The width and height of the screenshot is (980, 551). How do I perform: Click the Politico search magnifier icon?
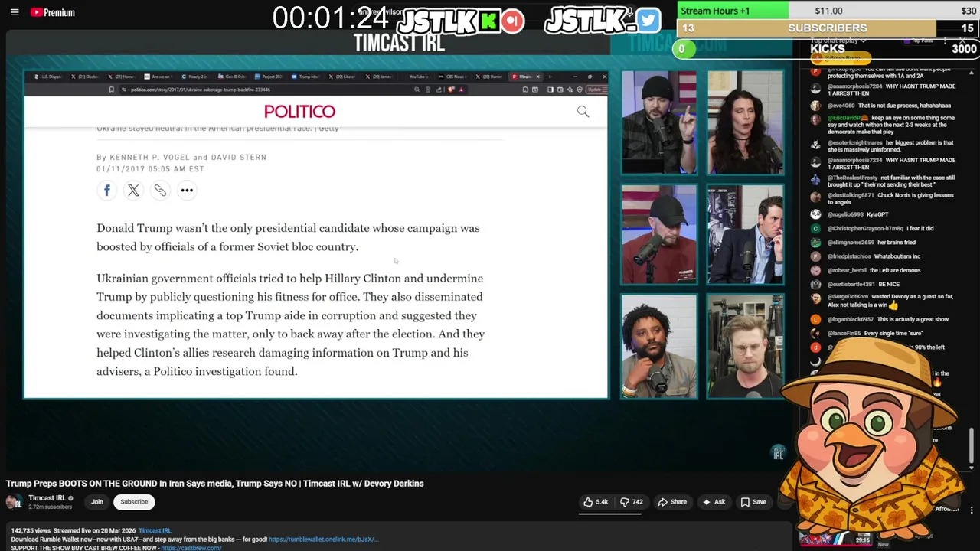coord(583,112)
